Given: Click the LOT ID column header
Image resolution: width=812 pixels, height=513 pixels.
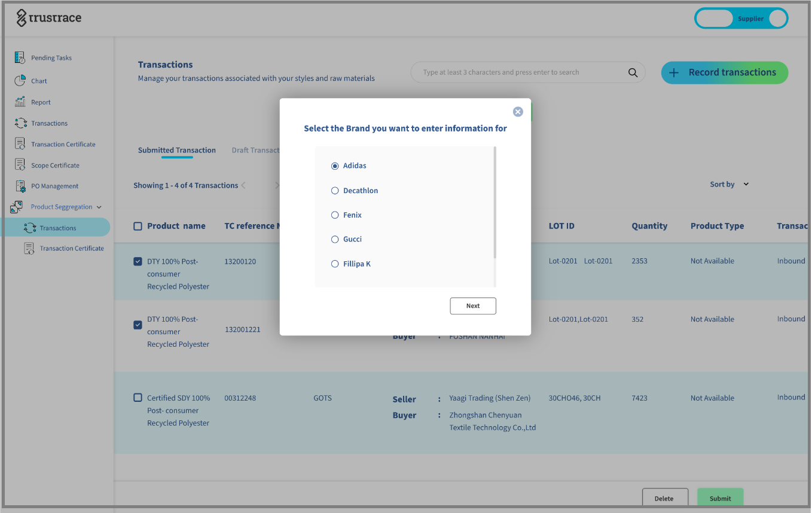Looking at the screenshot, I should [x=561, y=226].
